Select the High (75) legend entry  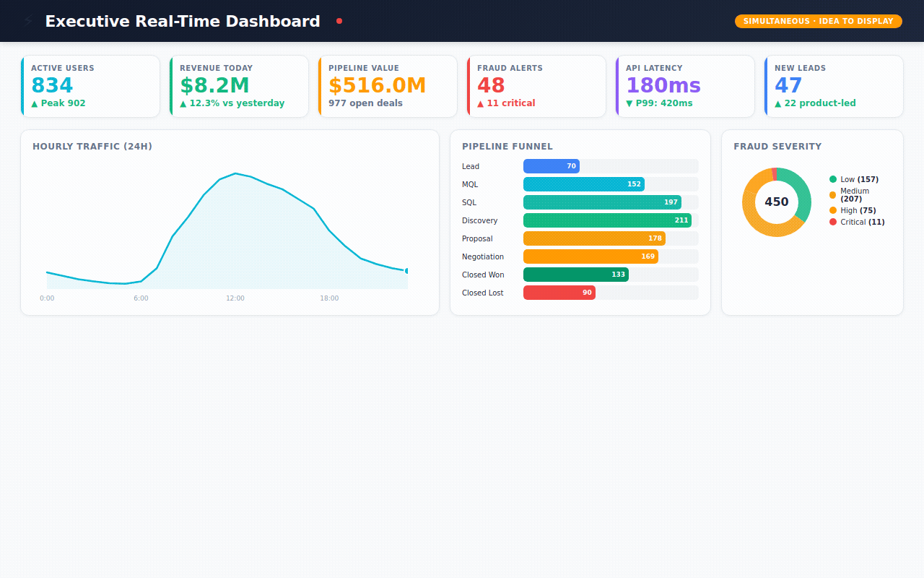858,210
